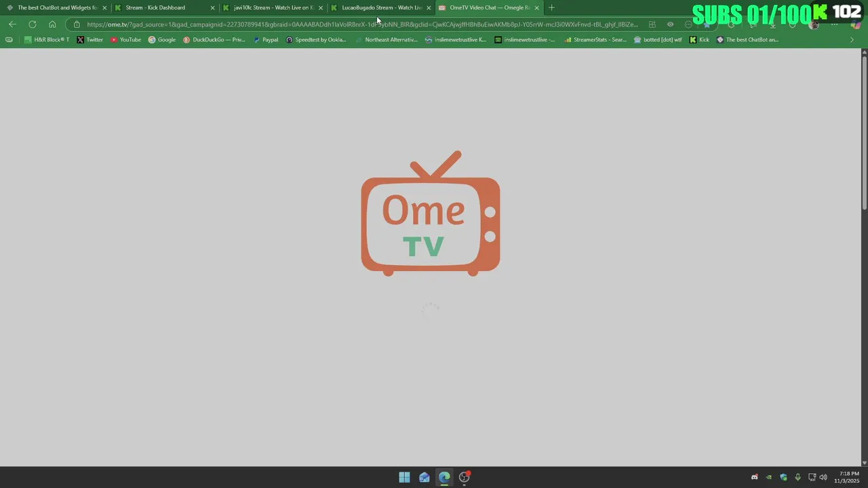Open the Discord system tray icon
The image size is (868, 488).
(754, 477)
